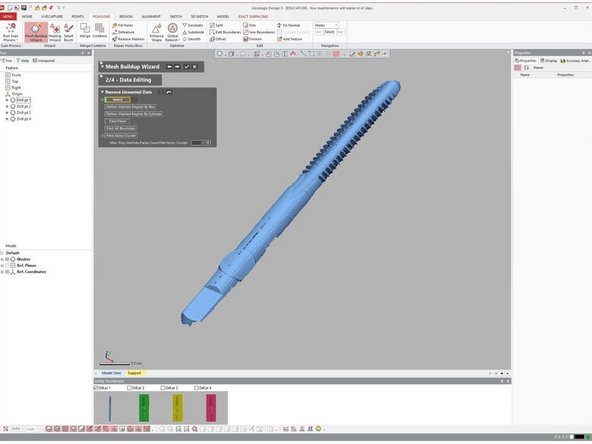Go to next wizard step arrow
Viewport: 592px width, 444px height.
[x=177, y=66]
